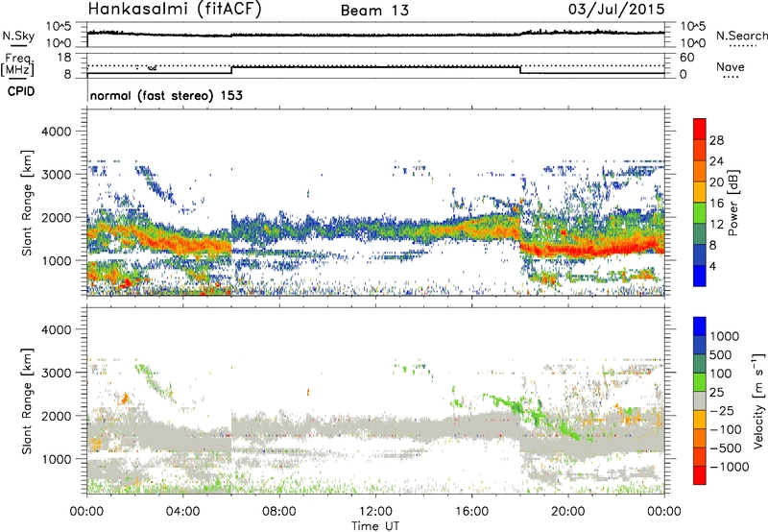Click the light green swatch of power colorbar

pos(700,213)
